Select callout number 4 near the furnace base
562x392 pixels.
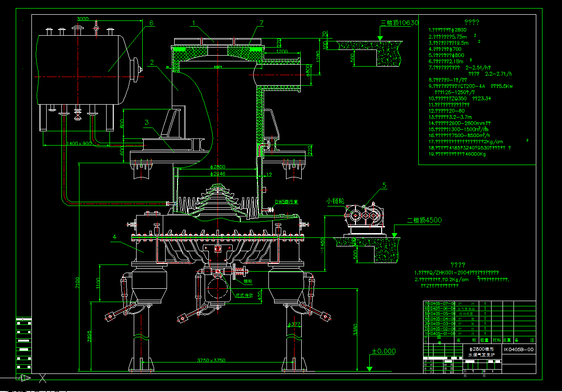point(115,237)
